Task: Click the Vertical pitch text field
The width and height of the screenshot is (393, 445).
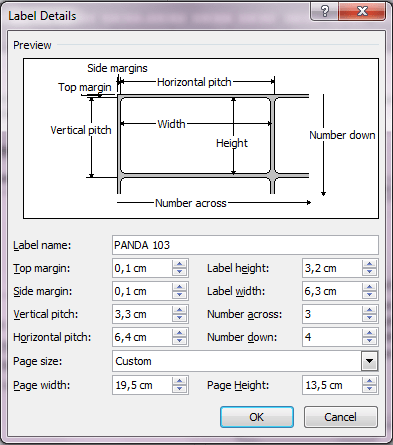Action: tap(142, 314)
